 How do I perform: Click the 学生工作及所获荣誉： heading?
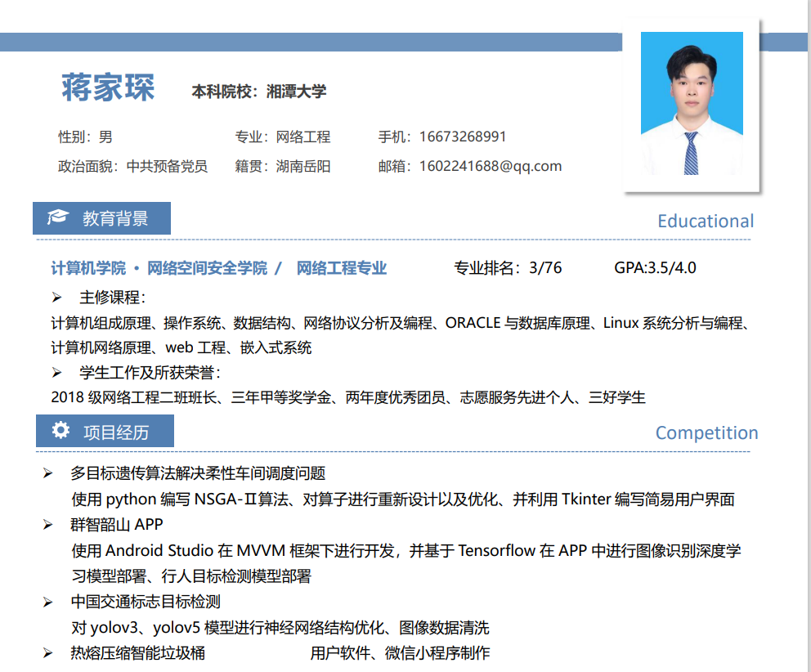coord(150,373)
